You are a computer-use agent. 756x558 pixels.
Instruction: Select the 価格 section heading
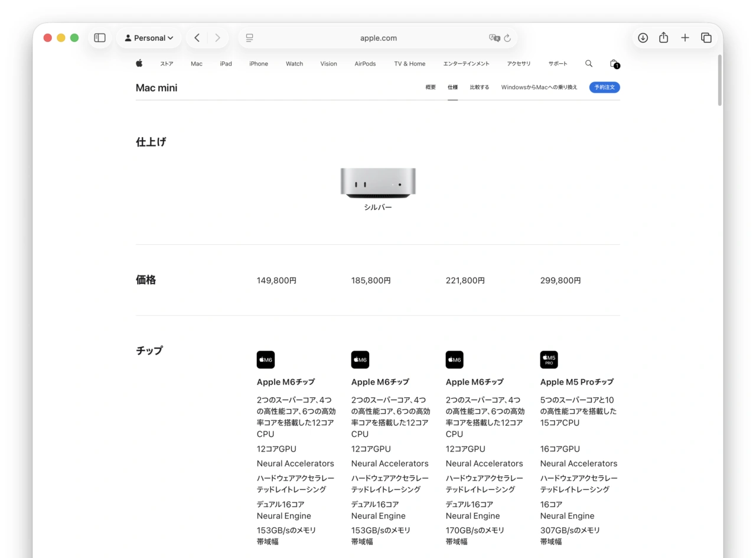[x=146, y=280]
